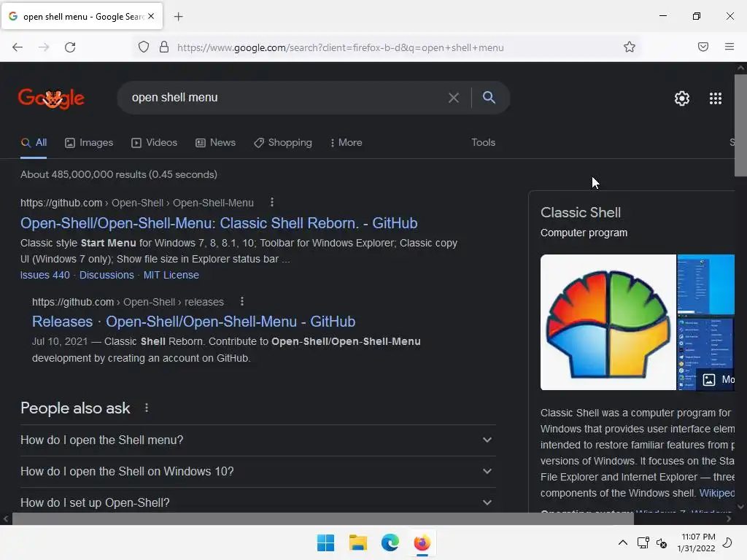This screenshot has width=747, height=560.
Task: Switch to the News tab
Action: point(215,142)
